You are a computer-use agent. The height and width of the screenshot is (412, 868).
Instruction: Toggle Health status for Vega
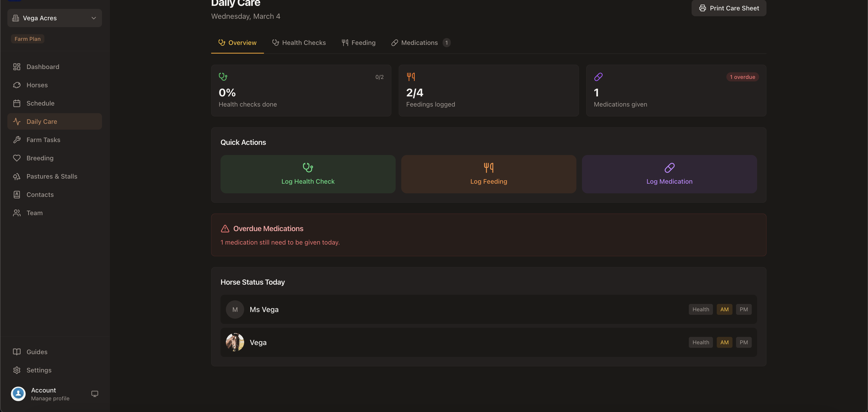[700, 342]
